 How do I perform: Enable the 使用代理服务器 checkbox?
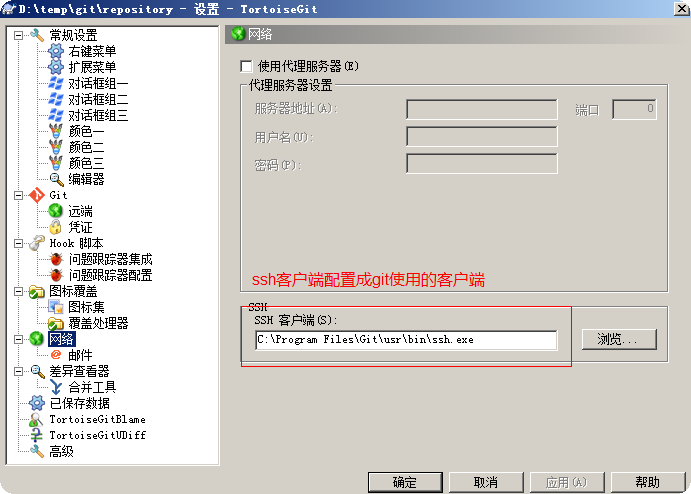tap(246, 67)
